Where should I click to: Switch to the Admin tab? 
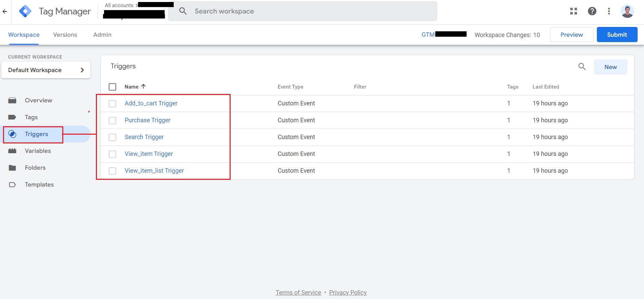(x=102, y=35)
